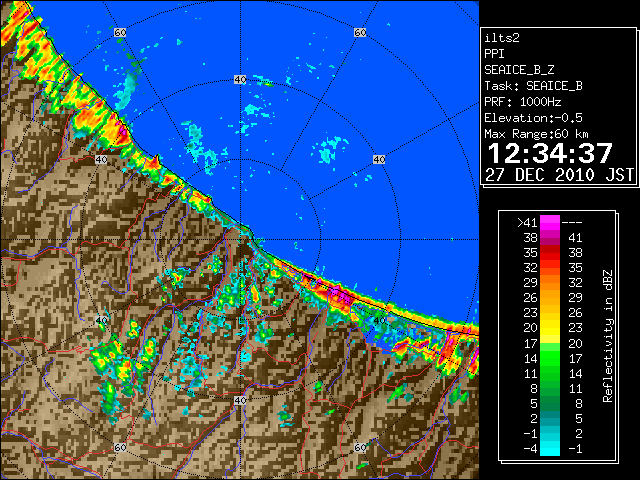
Task: Click the 'Reflectivity in dBZ' axis label
Action: [608, 336]
